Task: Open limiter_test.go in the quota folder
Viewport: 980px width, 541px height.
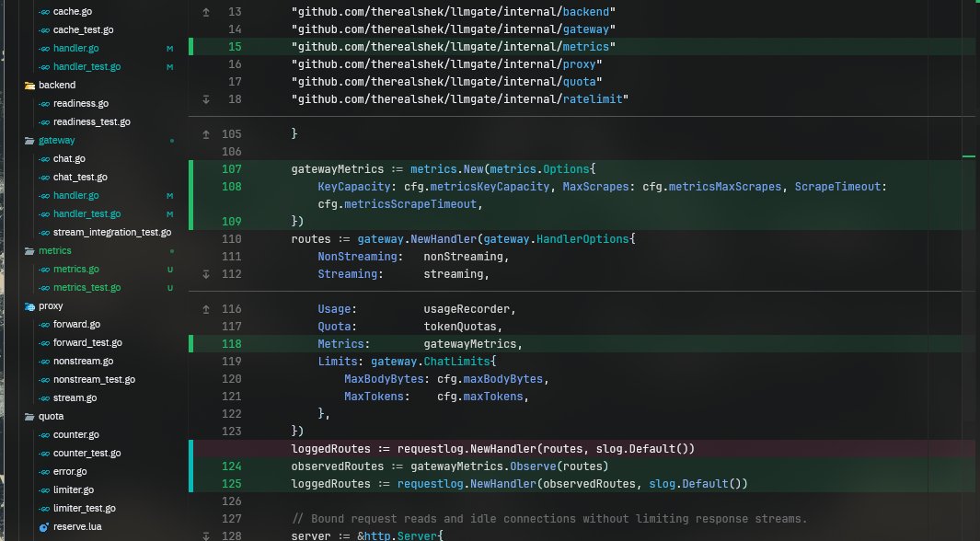Action: tap(85, 509)
